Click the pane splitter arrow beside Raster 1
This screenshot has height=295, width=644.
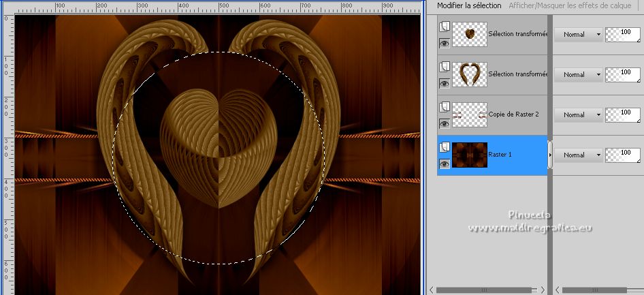(550, 155)
